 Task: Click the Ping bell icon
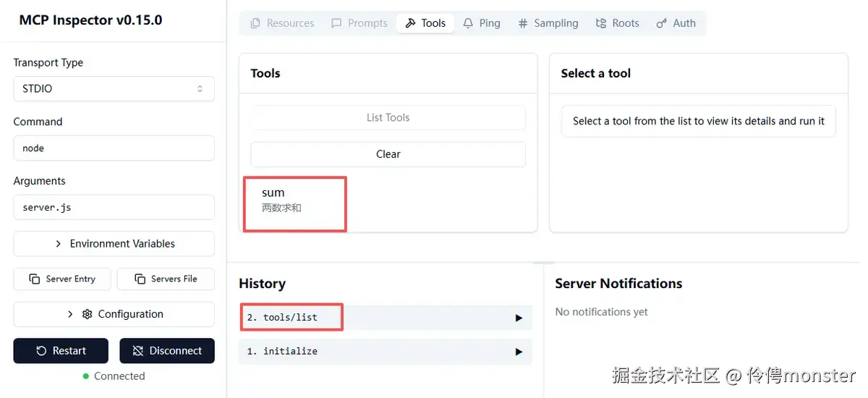(x=469, y=23)
